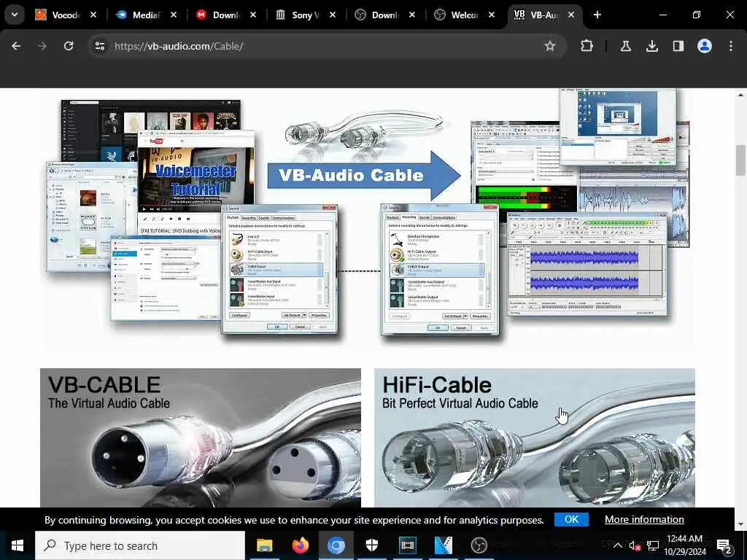This screenshot has width=747, height=560.
Task: Select the active VB-Audio tab
Action: coord(544,15)
